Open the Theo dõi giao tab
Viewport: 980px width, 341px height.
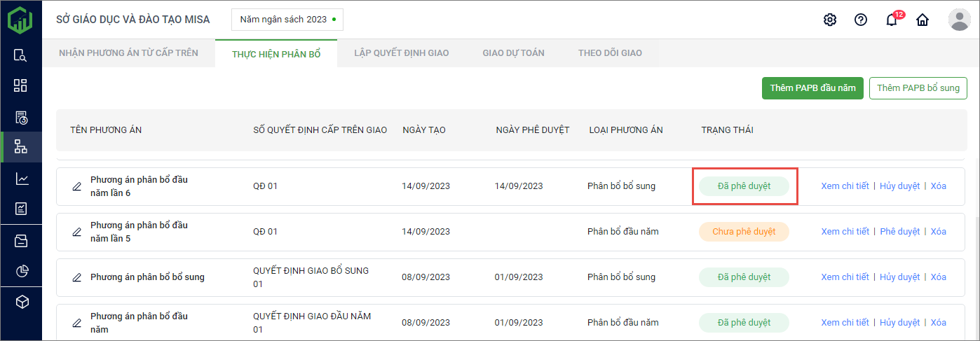pyautogui.click(x=610, y=53)
